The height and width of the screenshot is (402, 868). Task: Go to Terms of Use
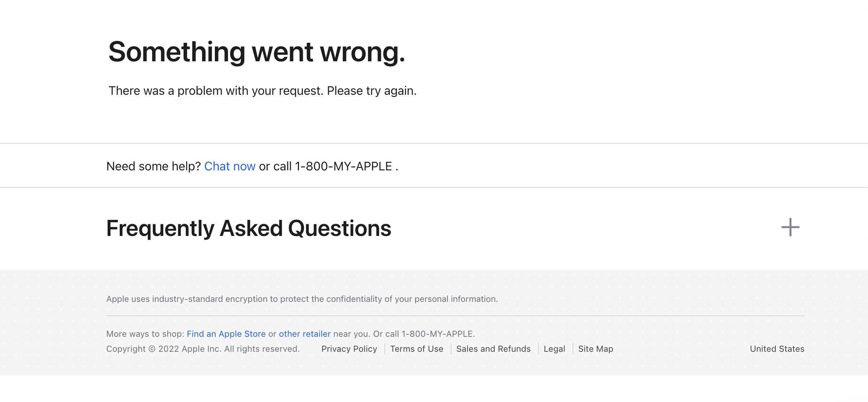pos(417,349)
